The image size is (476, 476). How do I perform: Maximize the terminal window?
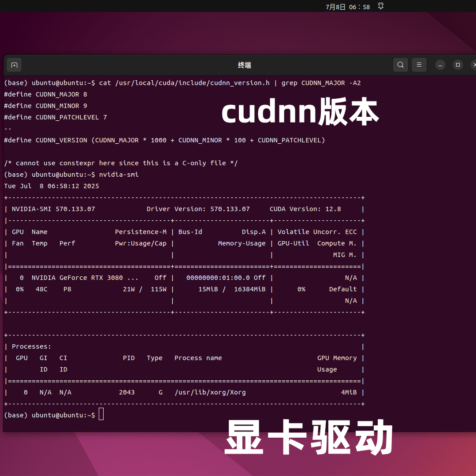[x=458, y=65]
